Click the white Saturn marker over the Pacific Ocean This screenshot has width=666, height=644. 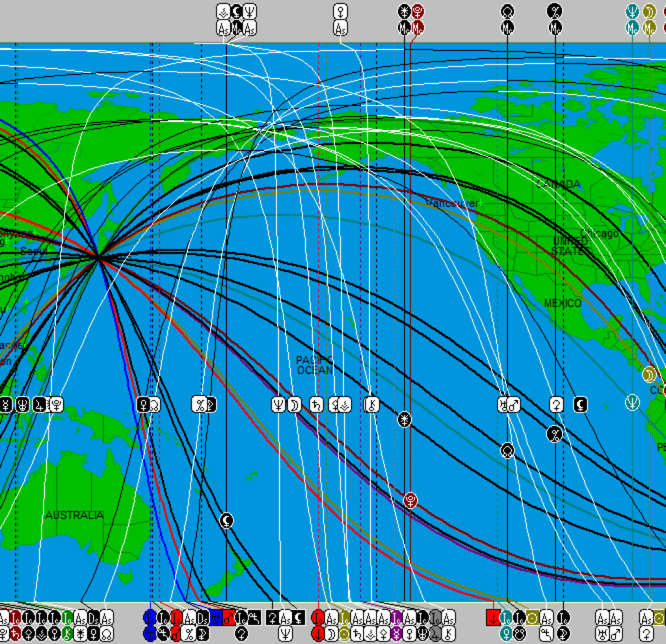[x=316, y=405]
